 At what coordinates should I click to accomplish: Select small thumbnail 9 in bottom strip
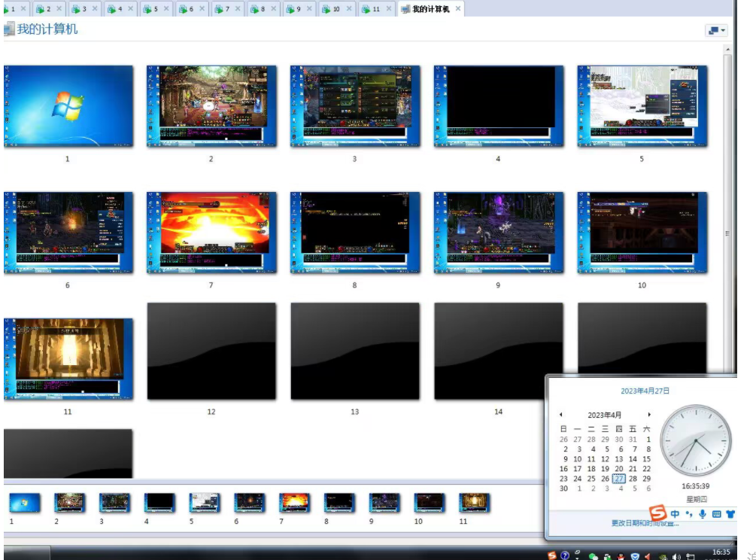(x=384, y=503)
